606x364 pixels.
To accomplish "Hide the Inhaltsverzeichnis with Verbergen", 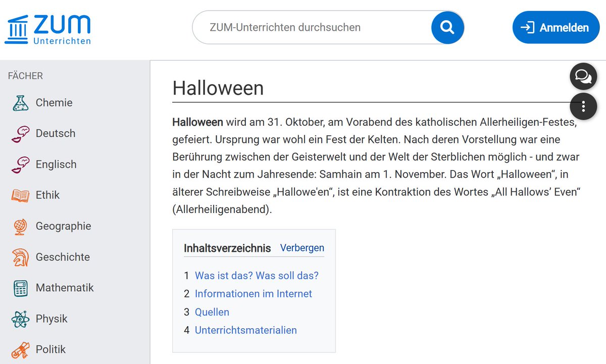I will pyautogui.click(x=302, y=247).
